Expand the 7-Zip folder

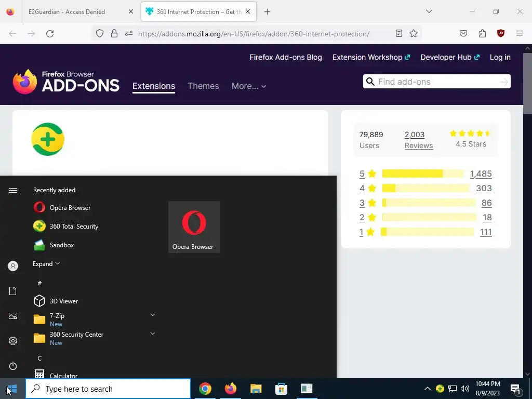(153, 315)
